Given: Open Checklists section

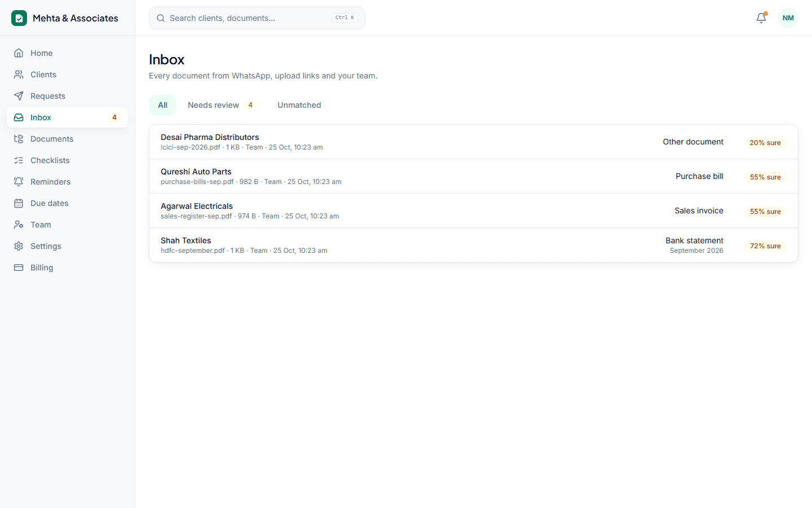Looking at the screenshot, I should 68,160.
